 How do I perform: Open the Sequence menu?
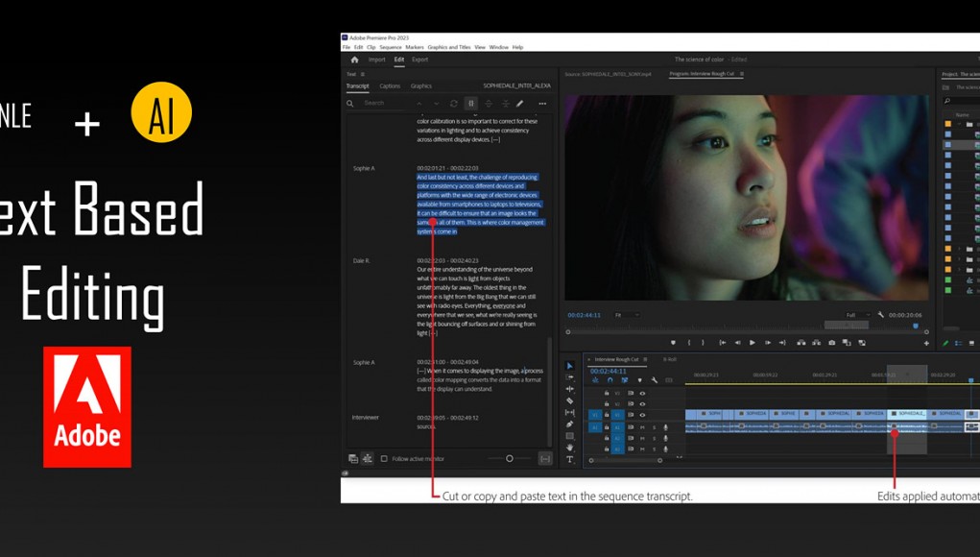tap(391, 47)
